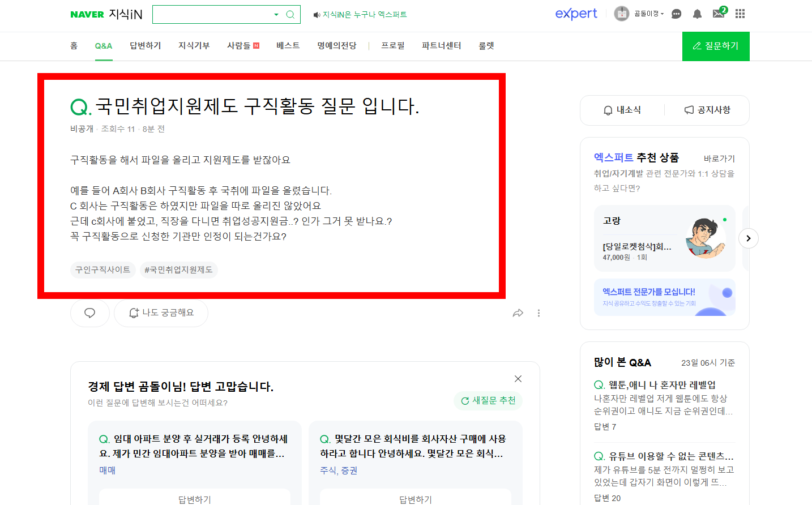812x505 pixels.
Task: Click the 고랑 expert avatar image
Action: pyautogui.click(x=705, y=238)
